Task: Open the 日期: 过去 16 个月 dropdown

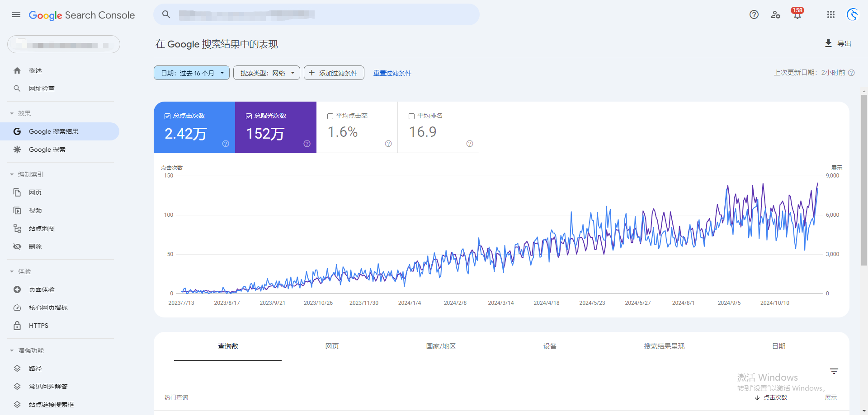Action: click(192, 73)
